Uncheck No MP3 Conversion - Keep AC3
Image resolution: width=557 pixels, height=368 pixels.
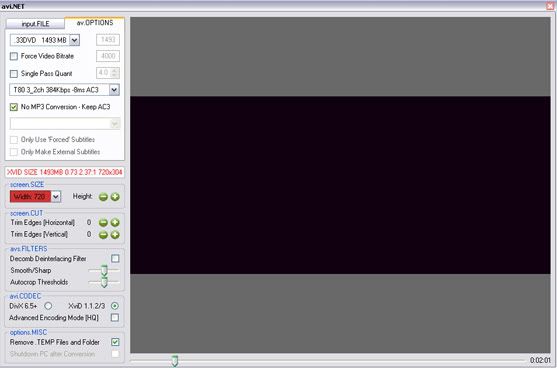click(x=14, y=107)
